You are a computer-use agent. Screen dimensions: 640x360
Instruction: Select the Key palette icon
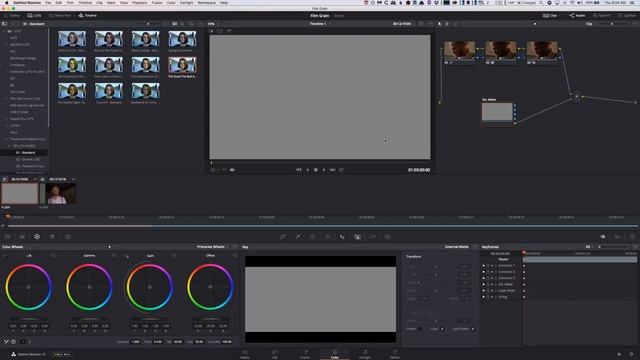(357, 237)
